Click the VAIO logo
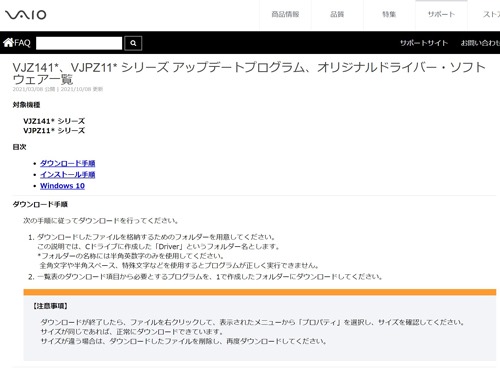The image size is (500, 368). point(26,15)
